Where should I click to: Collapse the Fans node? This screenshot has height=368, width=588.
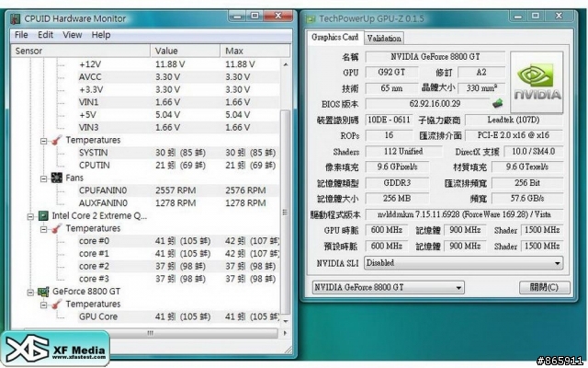(43, 178)
